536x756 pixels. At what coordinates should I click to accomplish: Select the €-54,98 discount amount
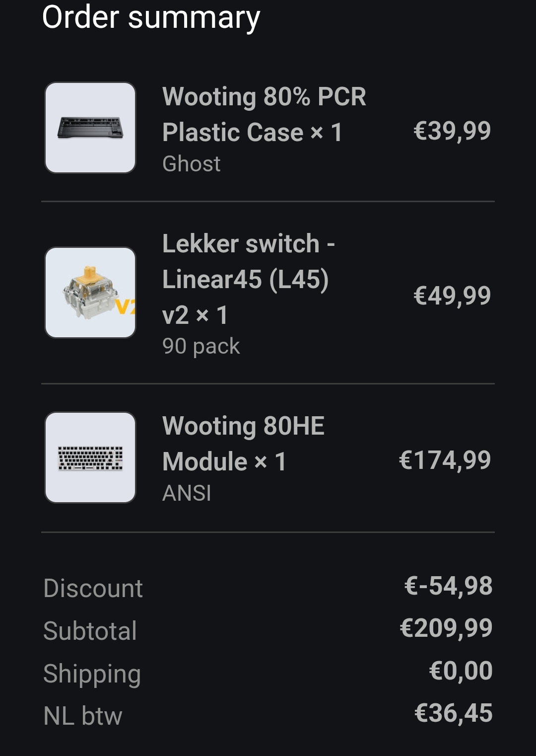pos(448,586)
